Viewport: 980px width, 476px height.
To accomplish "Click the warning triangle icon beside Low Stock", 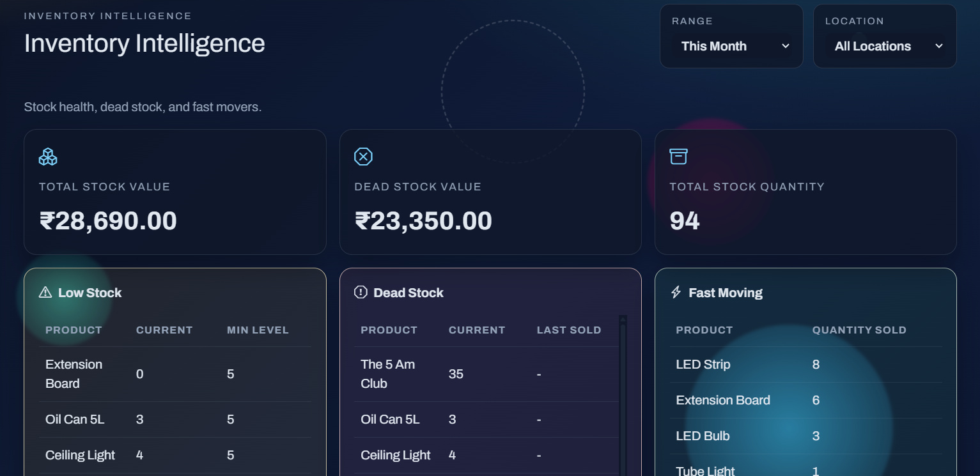I will 45,293.
